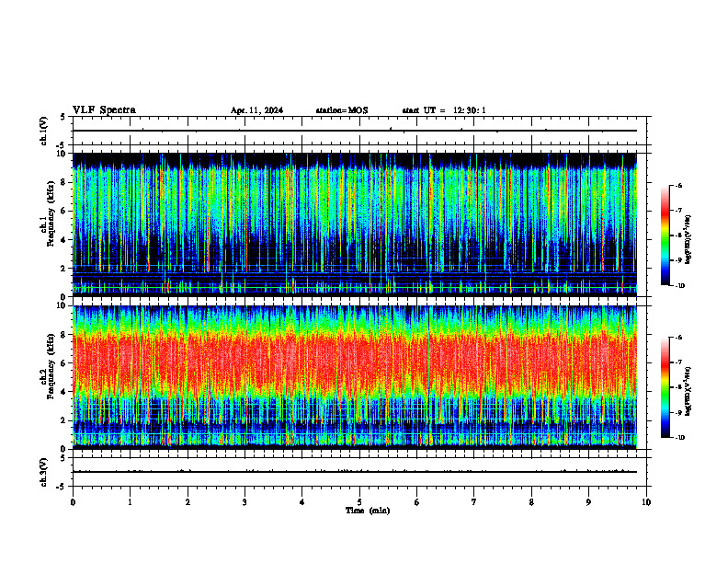Click the ch.2 frequency axis "4" tick label
The width and height of the screenshot is (728, 563).
click(x=64, y=392)
